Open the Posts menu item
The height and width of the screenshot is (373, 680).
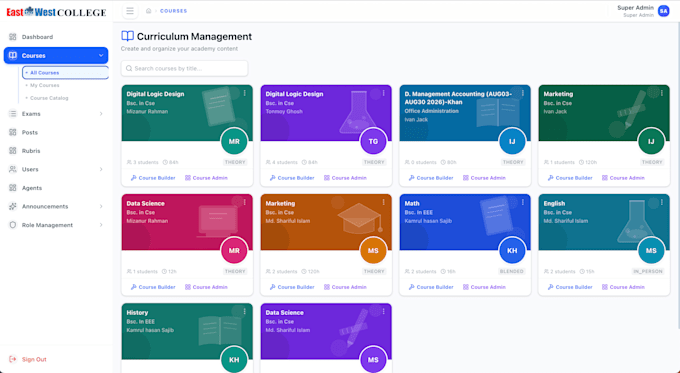click(56, 132)
